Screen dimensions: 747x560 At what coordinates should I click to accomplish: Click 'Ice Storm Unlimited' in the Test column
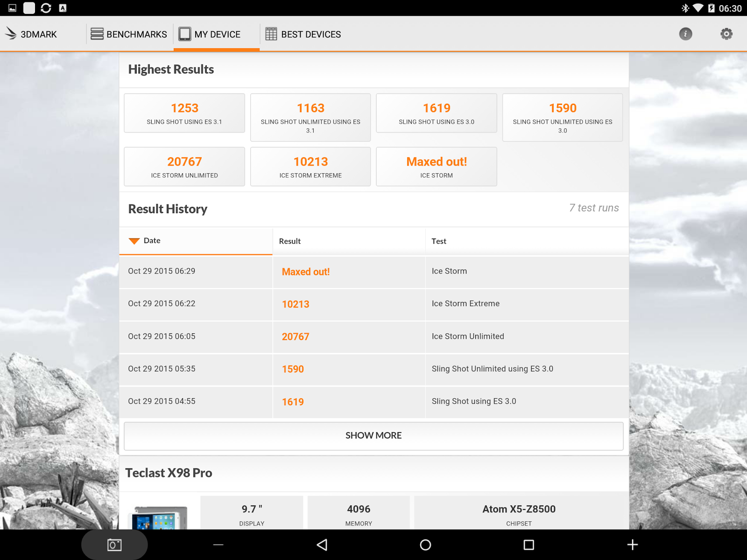click(468, 336)
